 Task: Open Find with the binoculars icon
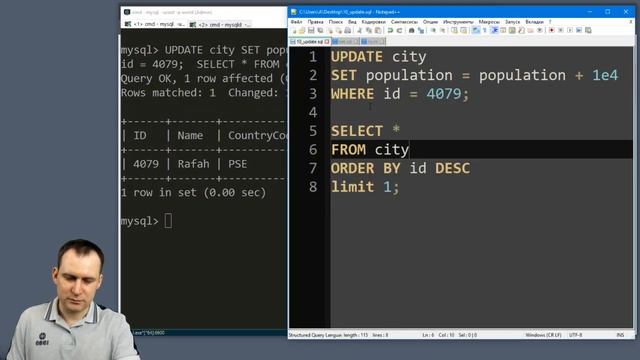pos(411,30)
